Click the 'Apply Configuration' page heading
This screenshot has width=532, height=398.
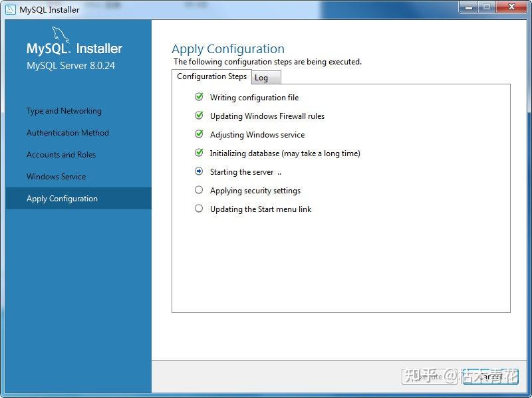pos(228,49)
